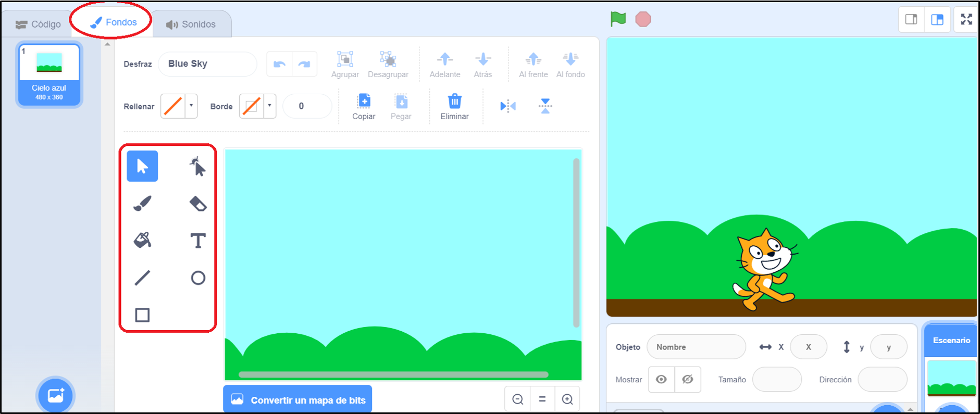The height and width of the screenshot is (414, 980).
Task: Click the x position field
Action: 808,347
